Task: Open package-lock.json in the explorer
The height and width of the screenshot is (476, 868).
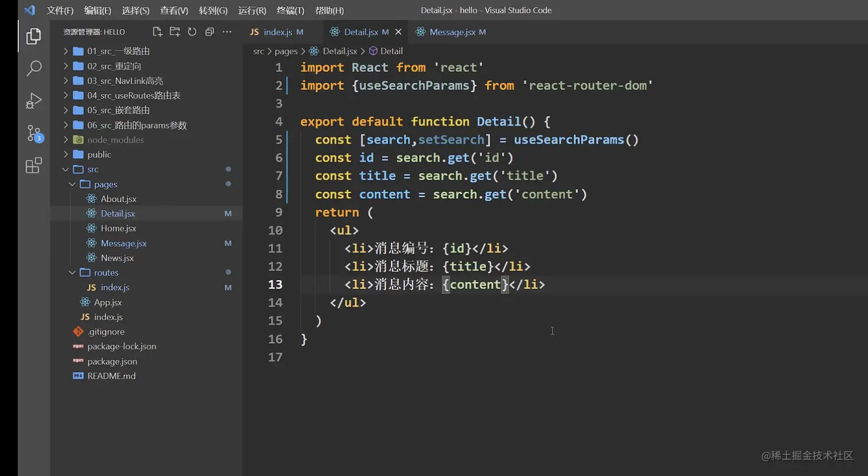Action: click(x=146, y=346)
